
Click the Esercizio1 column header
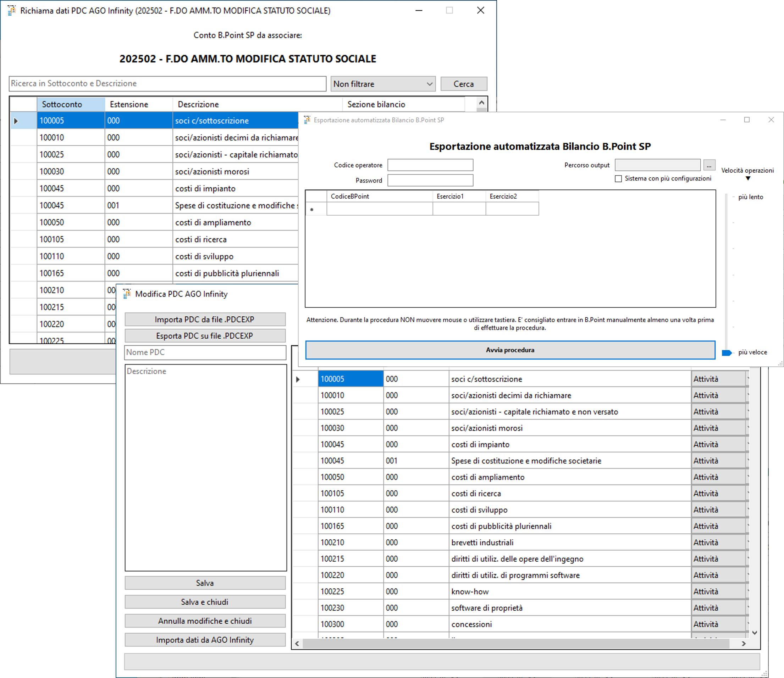pos(459,196)
